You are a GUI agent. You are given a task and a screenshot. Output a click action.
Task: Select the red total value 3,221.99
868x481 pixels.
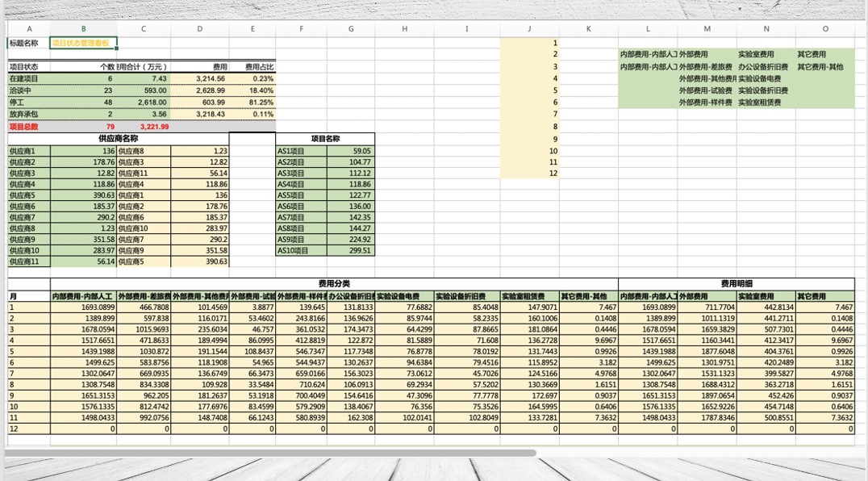click(x=153, y=127)
